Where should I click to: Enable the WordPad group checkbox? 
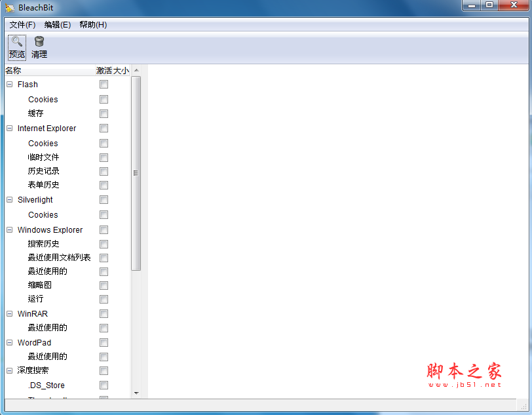coord(104,343)
